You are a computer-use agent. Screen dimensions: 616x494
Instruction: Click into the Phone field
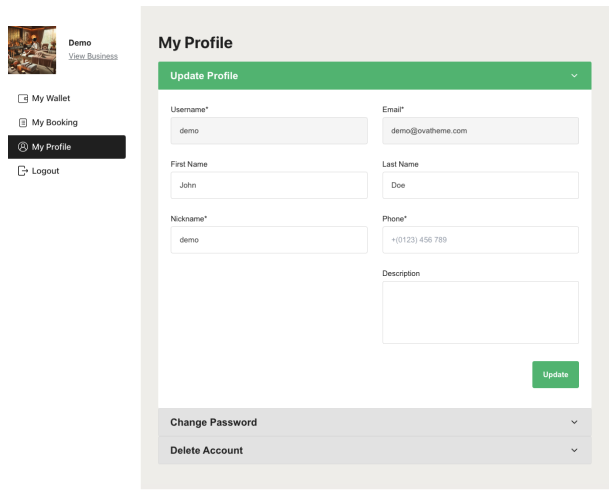pyautogui.click(x=480, y=240)
